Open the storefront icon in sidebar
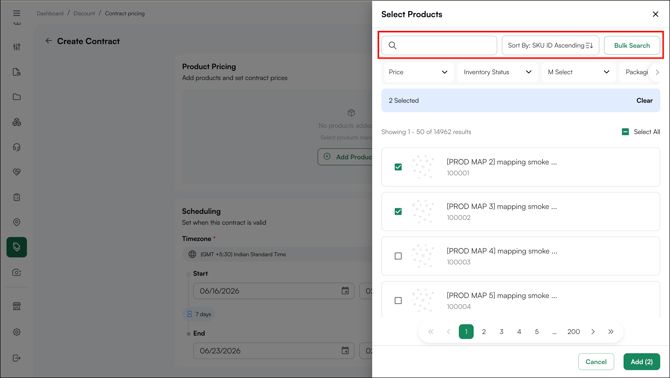670x378 pixels. [x=17, y=306]
